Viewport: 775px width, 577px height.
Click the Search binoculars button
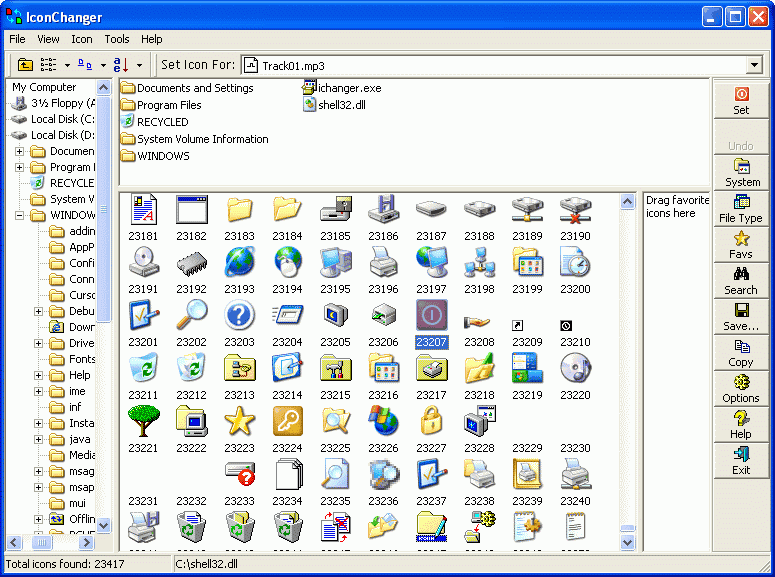tap(741, 281)
